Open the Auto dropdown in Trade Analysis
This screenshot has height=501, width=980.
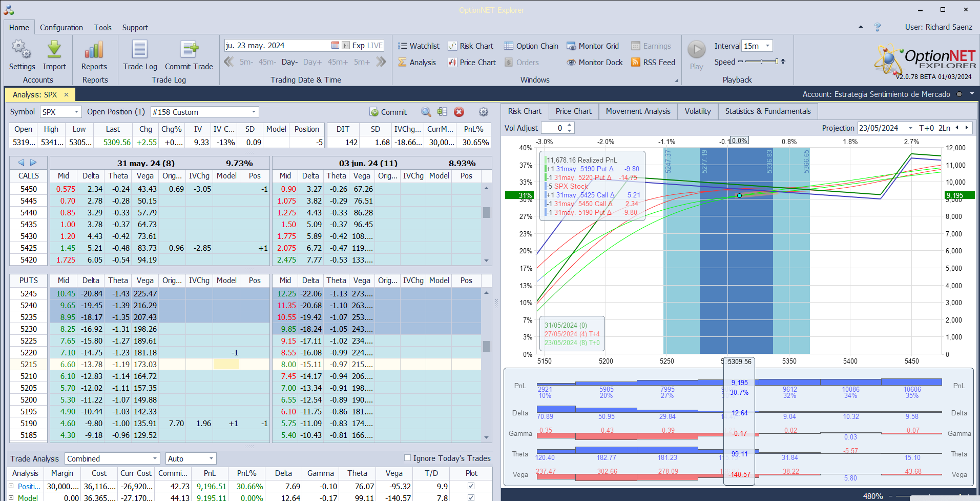pos(211,458)
